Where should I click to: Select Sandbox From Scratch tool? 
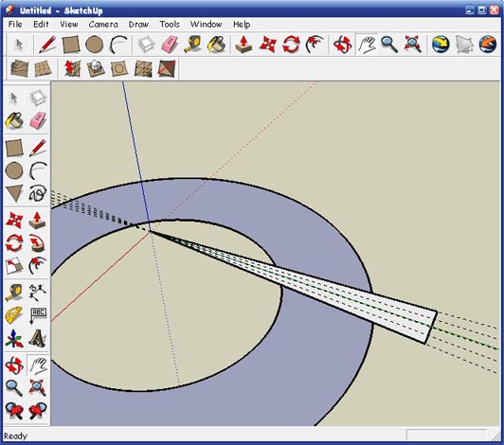tap(43, 68)
